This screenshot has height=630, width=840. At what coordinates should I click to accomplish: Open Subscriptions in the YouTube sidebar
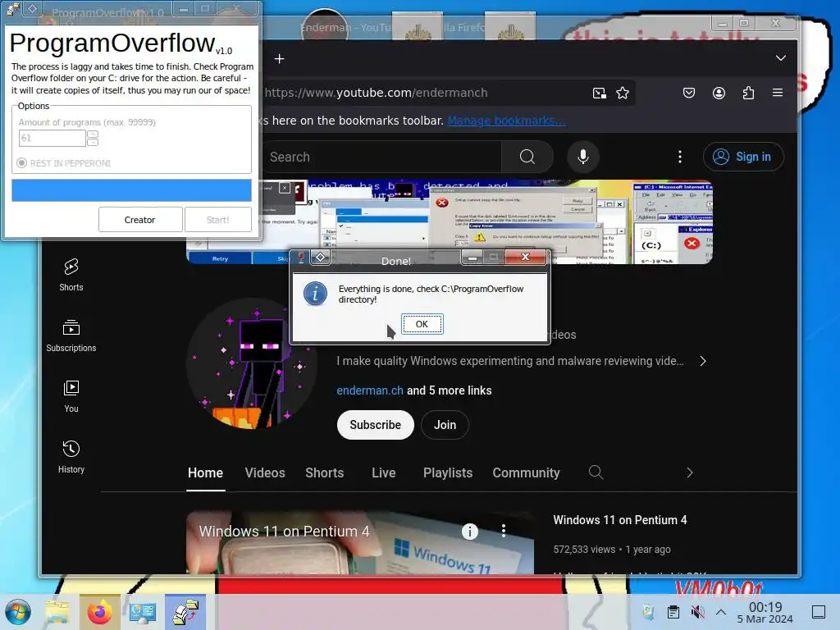click(71, 336)
